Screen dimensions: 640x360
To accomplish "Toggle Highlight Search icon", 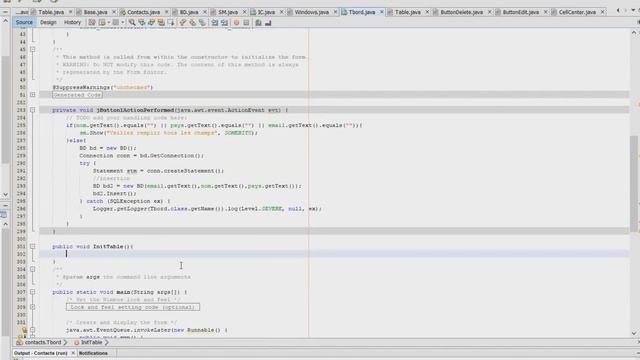I will point(161,23).
